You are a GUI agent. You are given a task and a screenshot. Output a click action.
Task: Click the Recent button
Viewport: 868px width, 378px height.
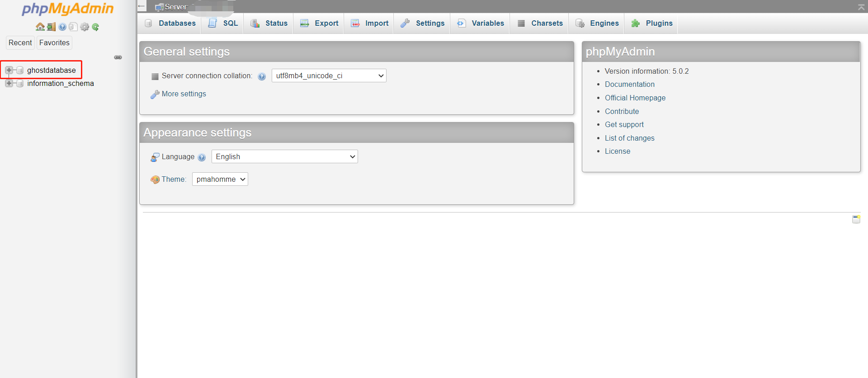(x=20, y=43)
